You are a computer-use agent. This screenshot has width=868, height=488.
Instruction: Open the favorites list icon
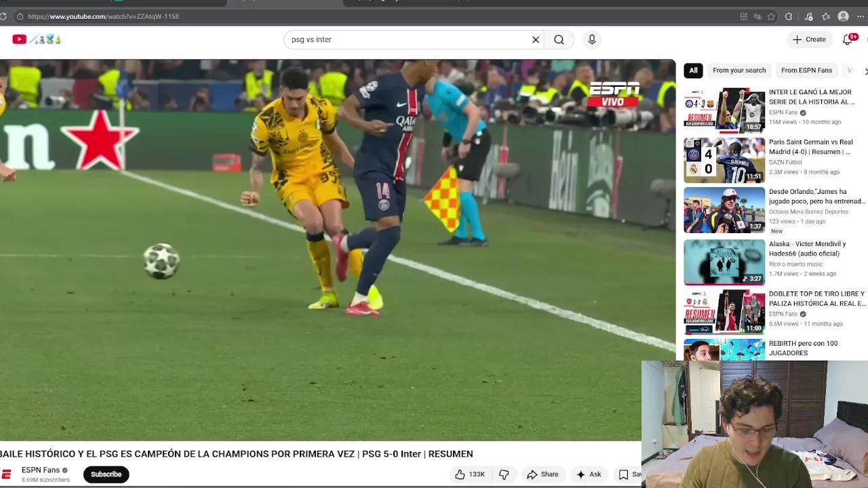coord(826,16)
